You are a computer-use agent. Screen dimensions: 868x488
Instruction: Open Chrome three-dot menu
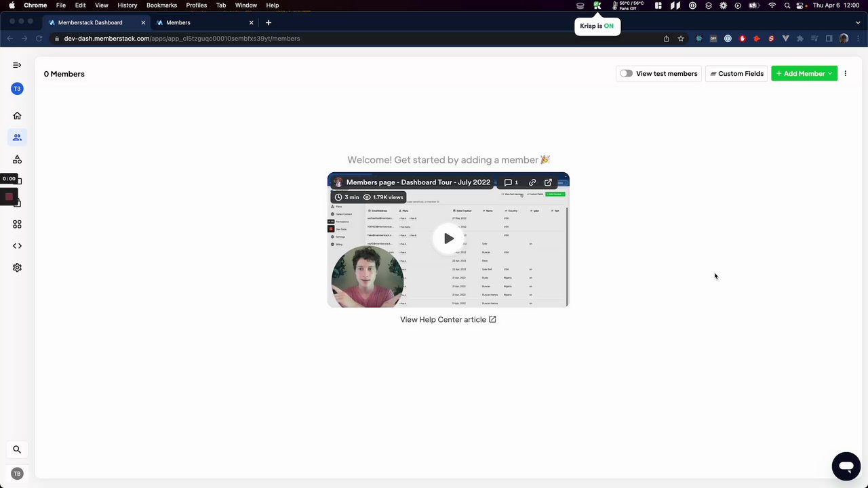point(859,39)
